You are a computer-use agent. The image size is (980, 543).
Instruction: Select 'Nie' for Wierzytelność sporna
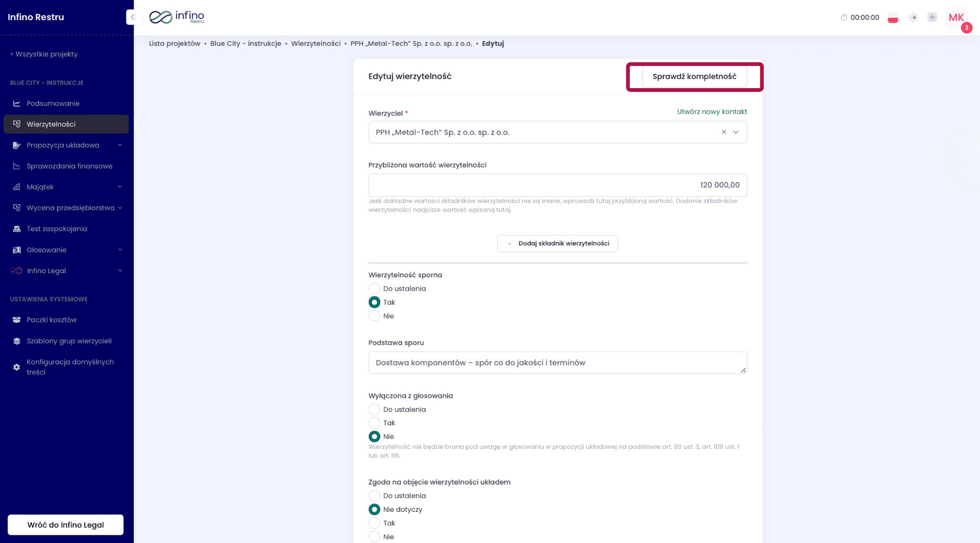[374, 316]
